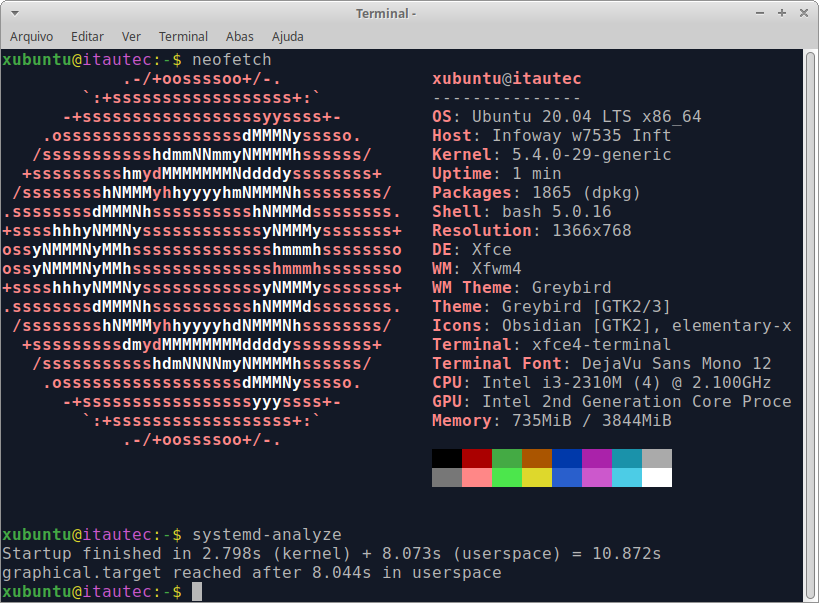Click the dark red color block
The height and width of the screenshot is (603, 819).
click(477, 459)
